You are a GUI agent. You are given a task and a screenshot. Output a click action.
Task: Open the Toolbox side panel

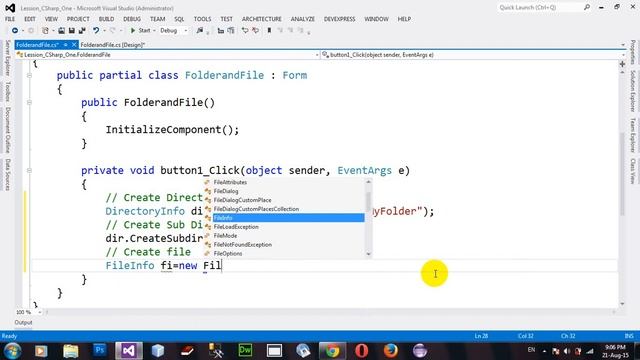pos(7,92)
